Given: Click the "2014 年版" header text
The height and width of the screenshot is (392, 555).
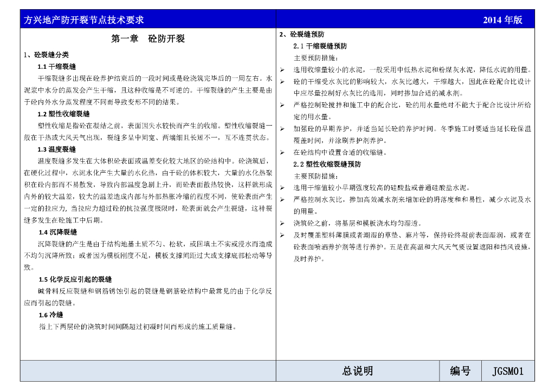Looking at the screenshot, I should (x=502, y=20).
